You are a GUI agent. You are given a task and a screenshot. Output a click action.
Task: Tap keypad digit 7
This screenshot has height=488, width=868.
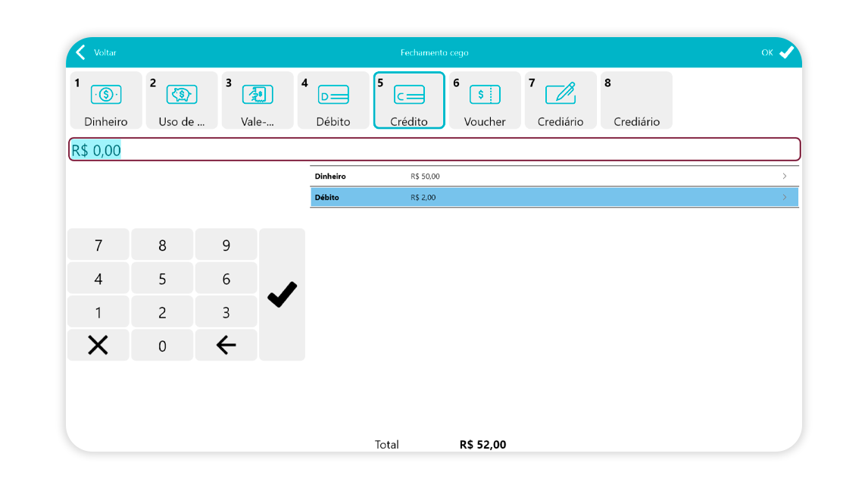tap(98, 245)
